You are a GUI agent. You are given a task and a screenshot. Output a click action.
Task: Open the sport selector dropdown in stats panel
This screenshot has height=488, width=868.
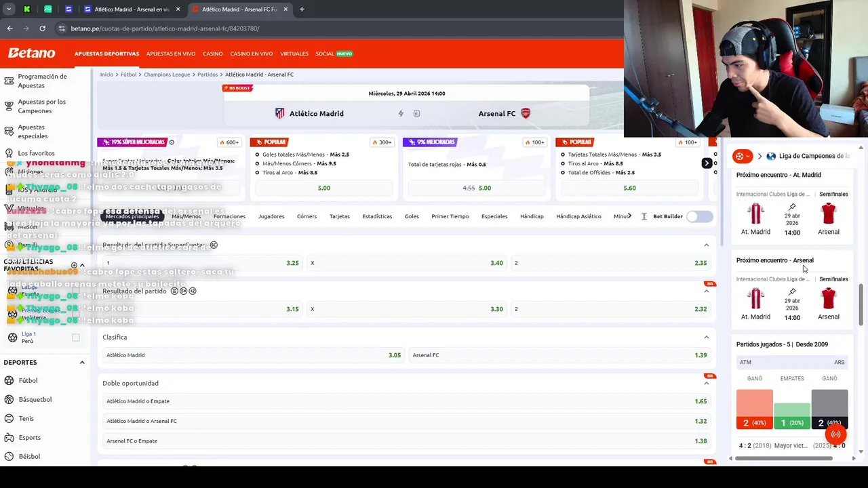743,157
